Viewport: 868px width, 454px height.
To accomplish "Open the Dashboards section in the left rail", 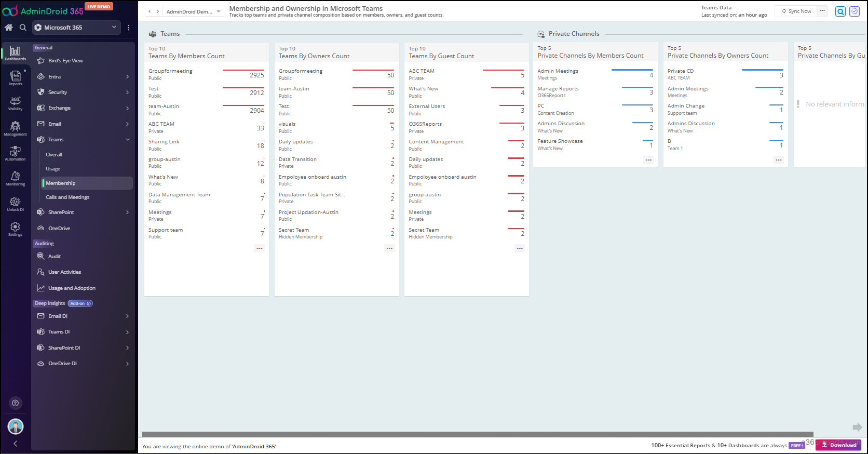I will click(15, 54).
